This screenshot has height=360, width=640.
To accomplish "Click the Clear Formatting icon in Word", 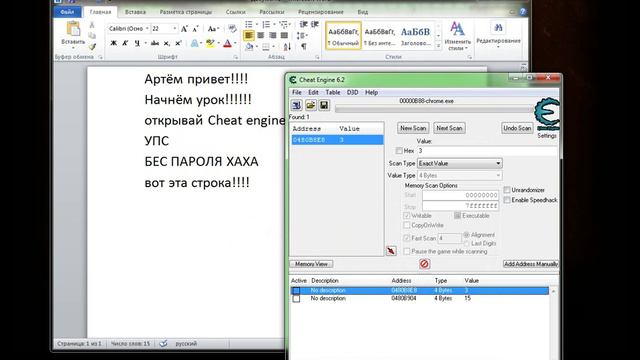I will [232, 29].
